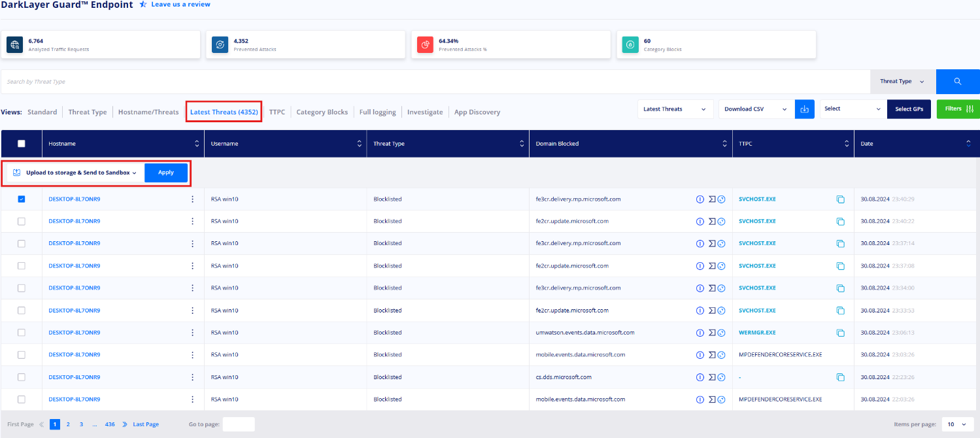The height and width of the screenshot is (438, 980).
Task: Click copy icon beside WERMGR.EXE
Action: pyautogui.click(x=840, y=333)
